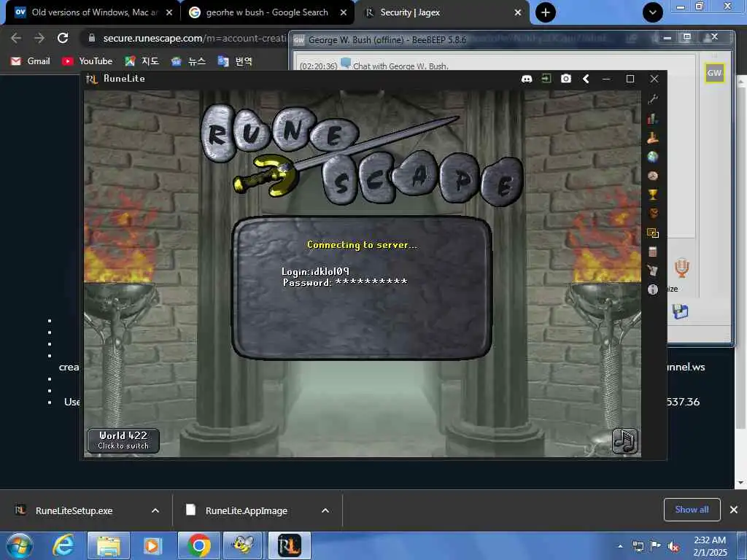This screenshot has height=560, width=747.
Task: Open the Skill Calculator panel icon
Action: click(653, 252)
